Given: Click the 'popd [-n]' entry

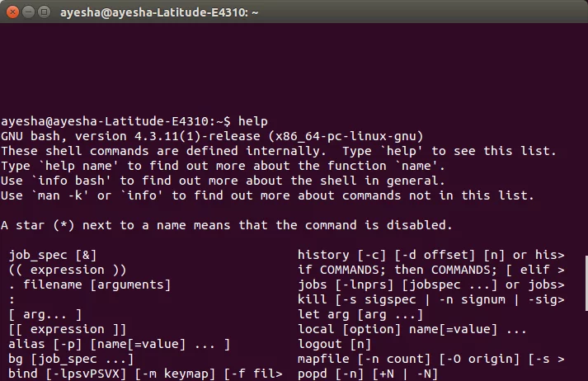Looking at the screenshot, I should (x=368, y=374).
